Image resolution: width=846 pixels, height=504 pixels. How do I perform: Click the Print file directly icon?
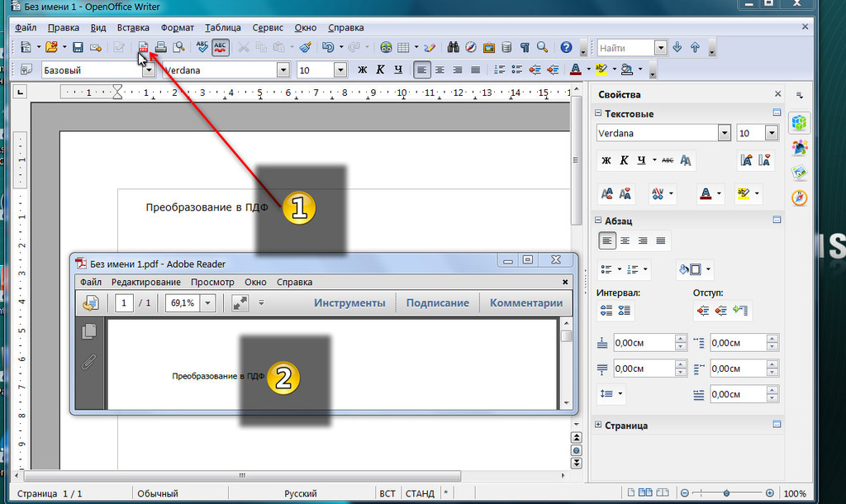pos(161,47)
